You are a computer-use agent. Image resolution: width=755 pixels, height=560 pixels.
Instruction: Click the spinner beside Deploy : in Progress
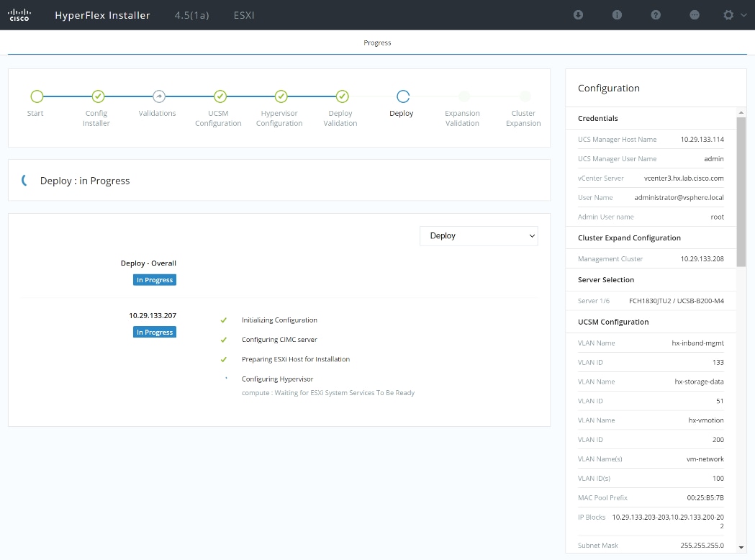[x=24, y=180]
